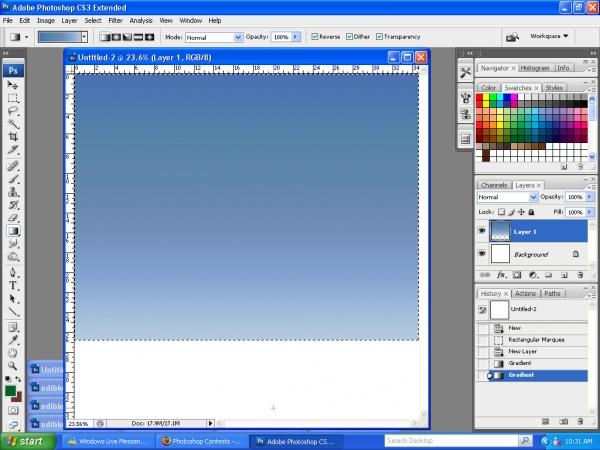Open the Filter menu
Image resolution: width=600 pixels, height=450 pixels.
coord(115,21)
